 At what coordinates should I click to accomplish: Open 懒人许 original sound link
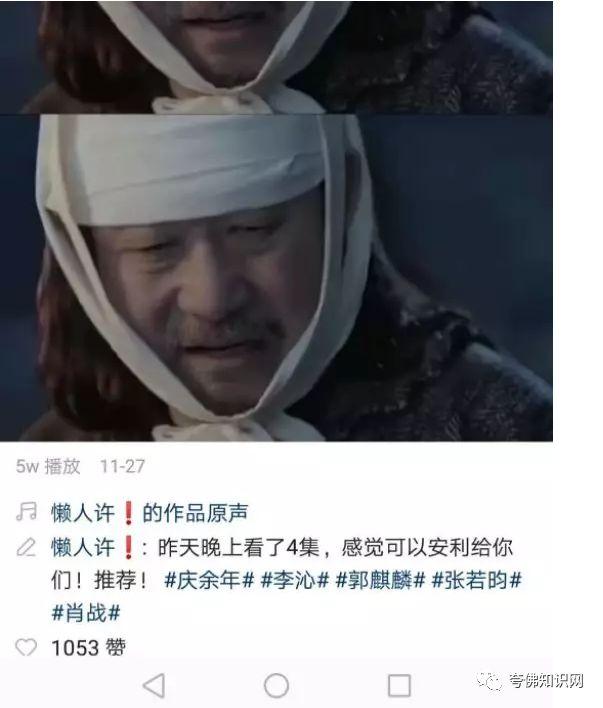(150, 513)
